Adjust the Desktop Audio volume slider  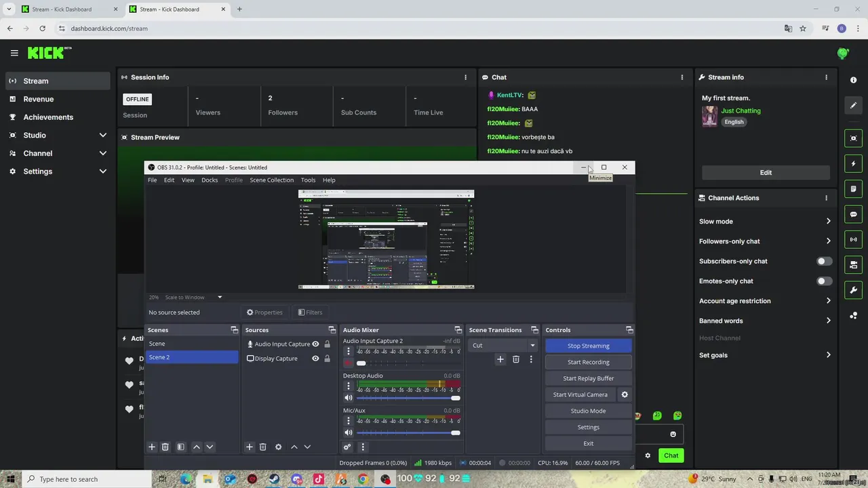(408, 398)
